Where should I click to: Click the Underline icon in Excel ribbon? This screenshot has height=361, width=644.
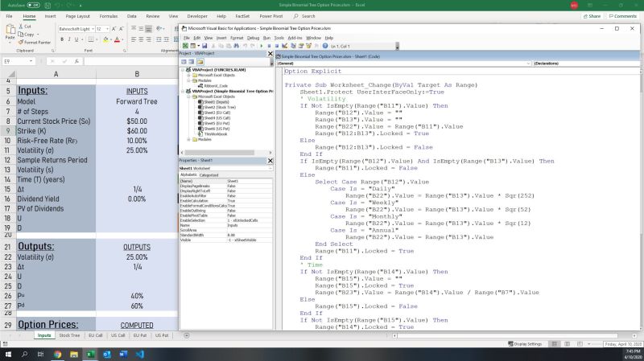coord(76,39)
